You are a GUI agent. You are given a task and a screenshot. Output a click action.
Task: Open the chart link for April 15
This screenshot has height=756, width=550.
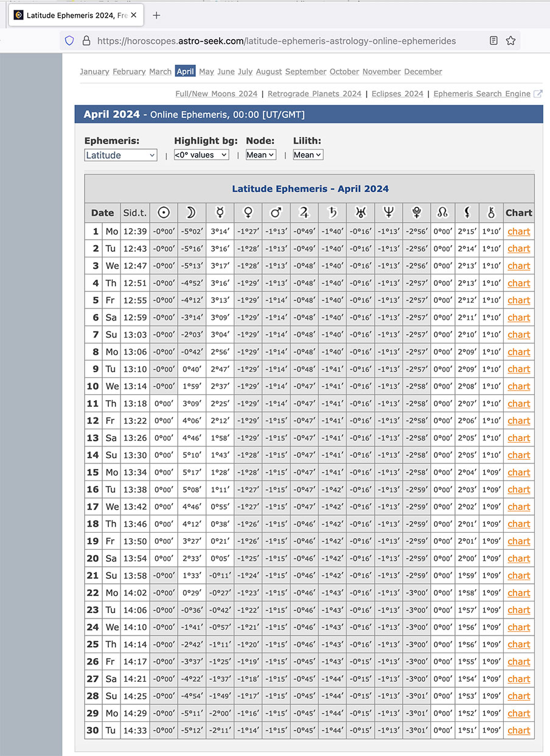(519, 472)
